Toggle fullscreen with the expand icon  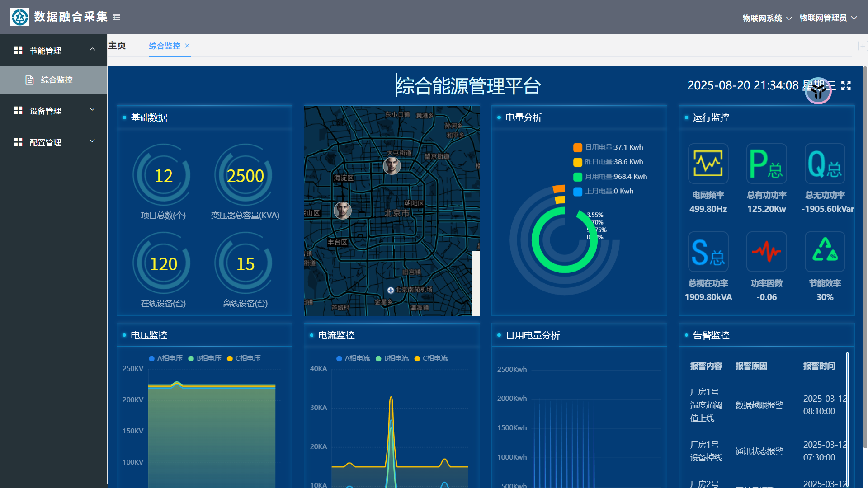click(846, 86)
